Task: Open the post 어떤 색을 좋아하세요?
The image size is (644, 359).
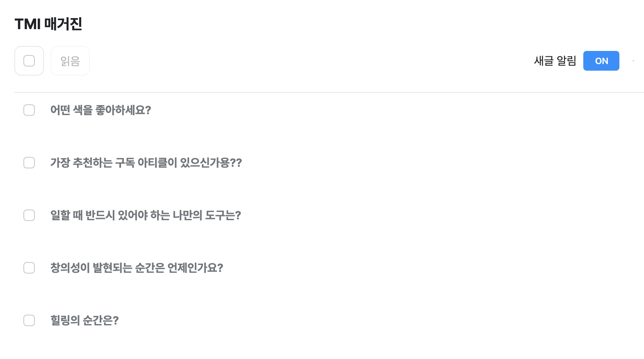Action: pos(100,110)
